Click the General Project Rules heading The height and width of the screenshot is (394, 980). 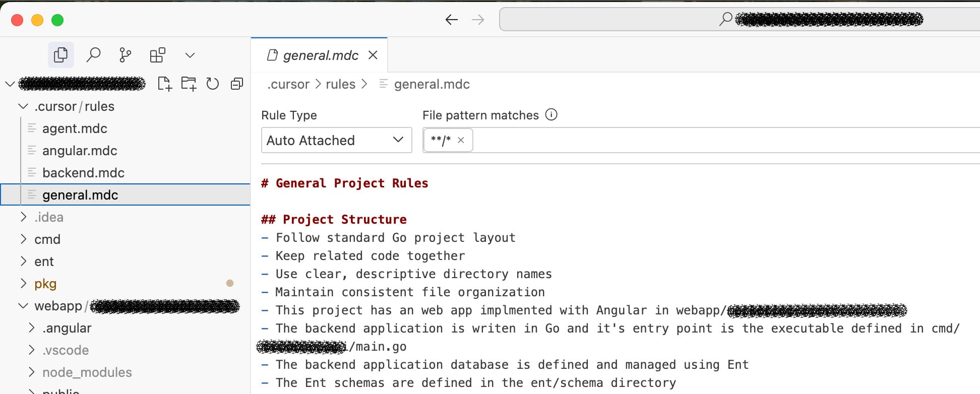tap(345, 183)
